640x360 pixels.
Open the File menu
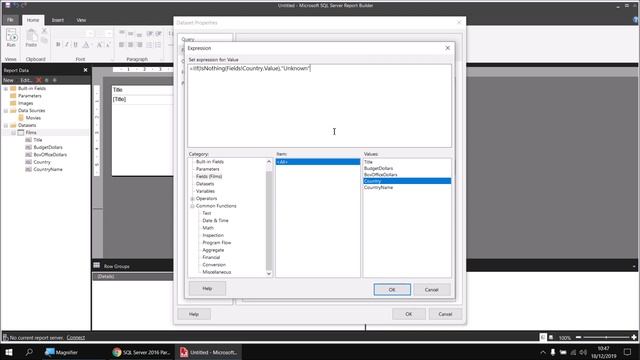[10, 20]
